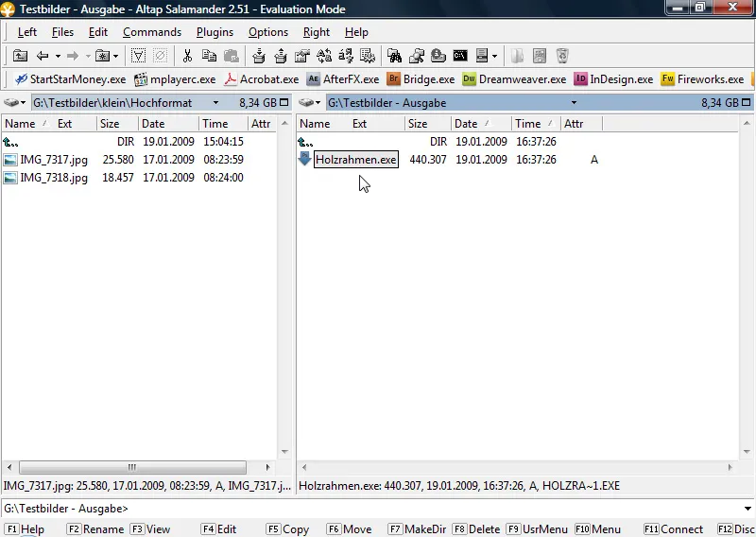The height and width of the screenshot is (537, 756).
Task: Launch mplayerc.exe from the user bar
Action: coord(175,79)
